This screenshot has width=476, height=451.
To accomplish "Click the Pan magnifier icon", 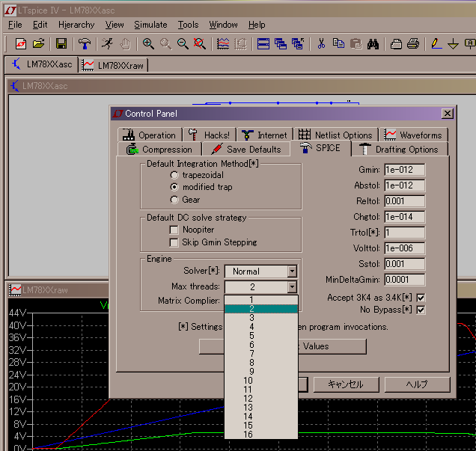I will tap(165, 44).
